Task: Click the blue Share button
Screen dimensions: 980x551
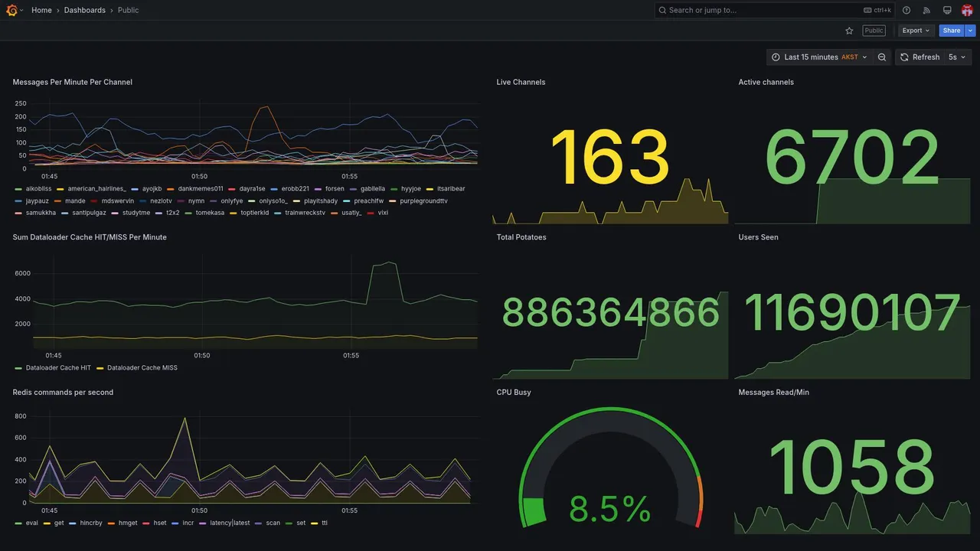Action: 952,31
